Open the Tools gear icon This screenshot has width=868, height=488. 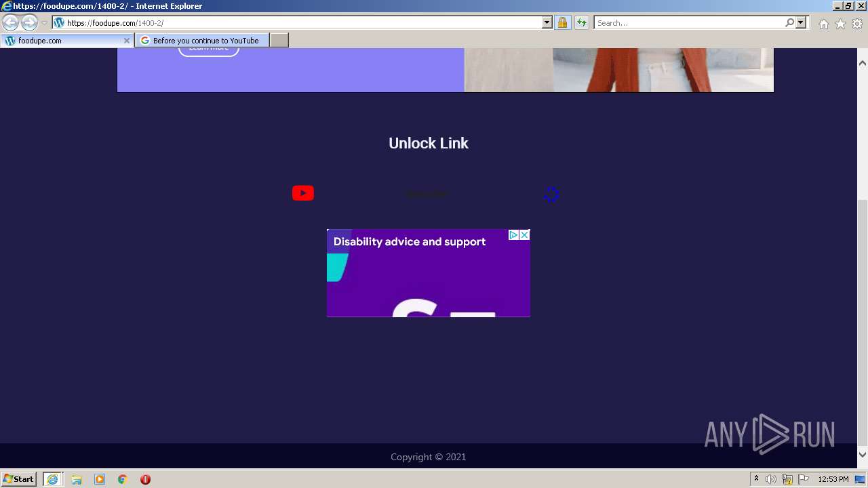coord(857,24)
